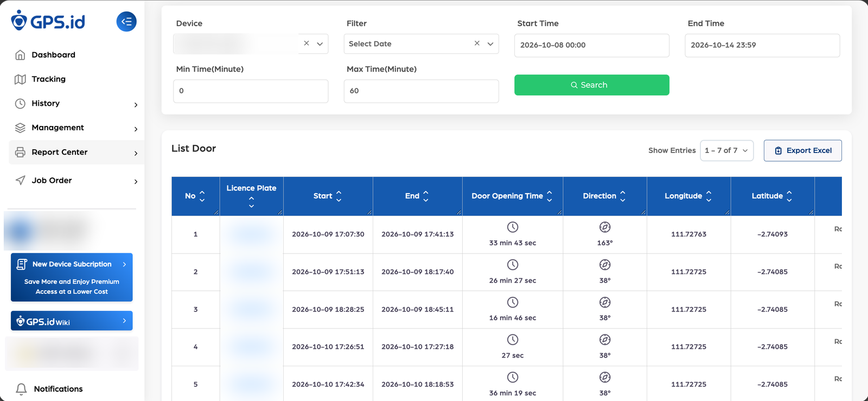The height and width of the screenshot is (401, 868).
Task: Focus the End Time field
Action: [762, 46]
